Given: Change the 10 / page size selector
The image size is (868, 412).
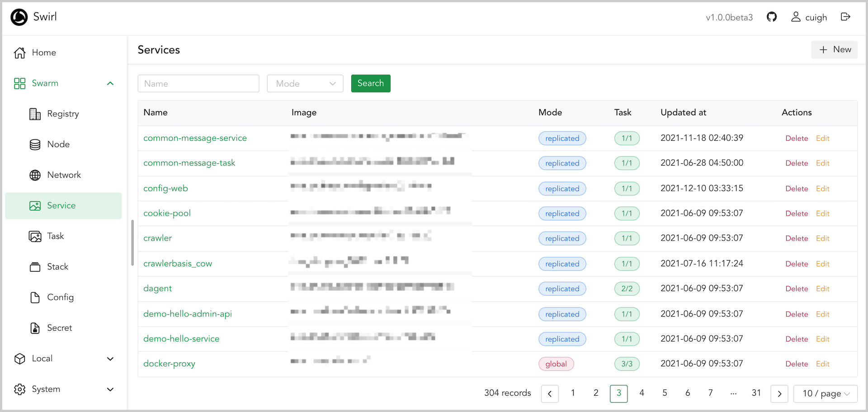Looking at the screenshot, I should pos(826,393).
